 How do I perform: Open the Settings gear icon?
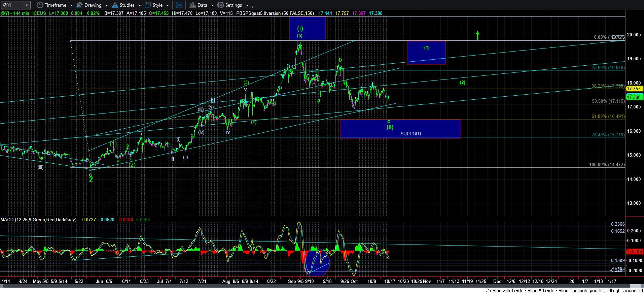[221, 5]
